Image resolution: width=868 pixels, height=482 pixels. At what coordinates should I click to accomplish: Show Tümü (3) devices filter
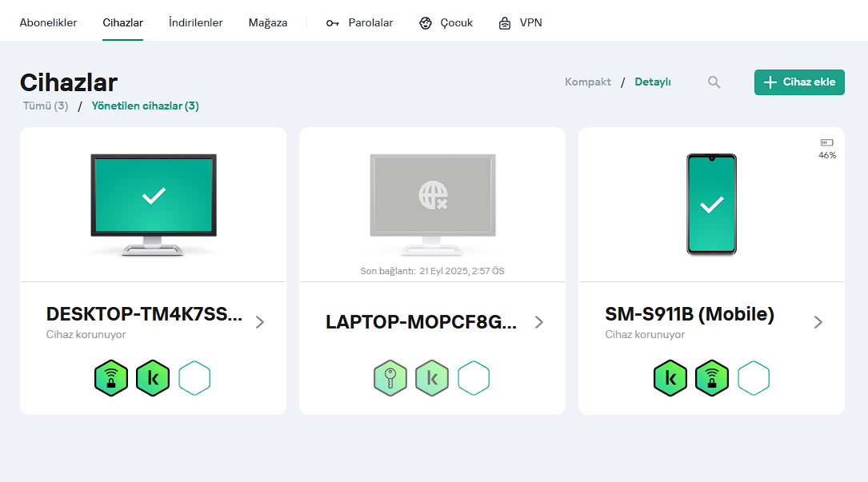(46, 106)
